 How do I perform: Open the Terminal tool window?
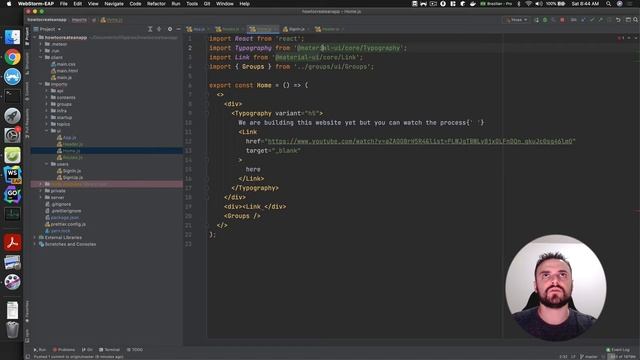(109, 350)
